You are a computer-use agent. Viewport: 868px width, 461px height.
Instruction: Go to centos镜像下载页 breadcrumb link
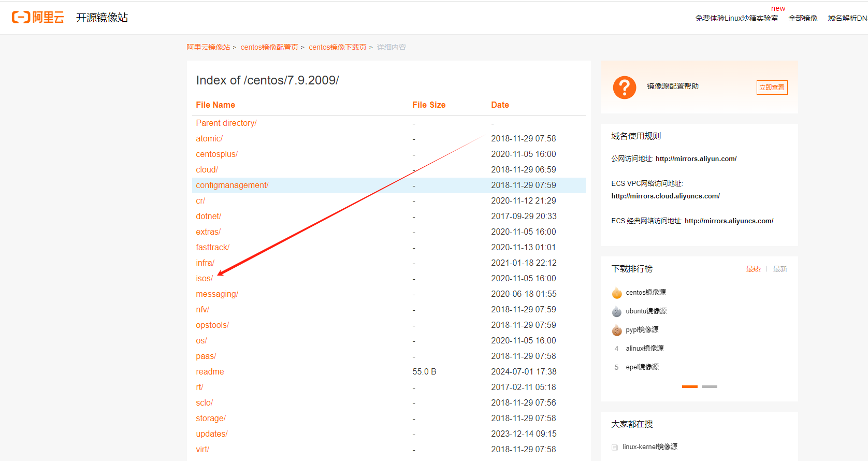point(338,47)
